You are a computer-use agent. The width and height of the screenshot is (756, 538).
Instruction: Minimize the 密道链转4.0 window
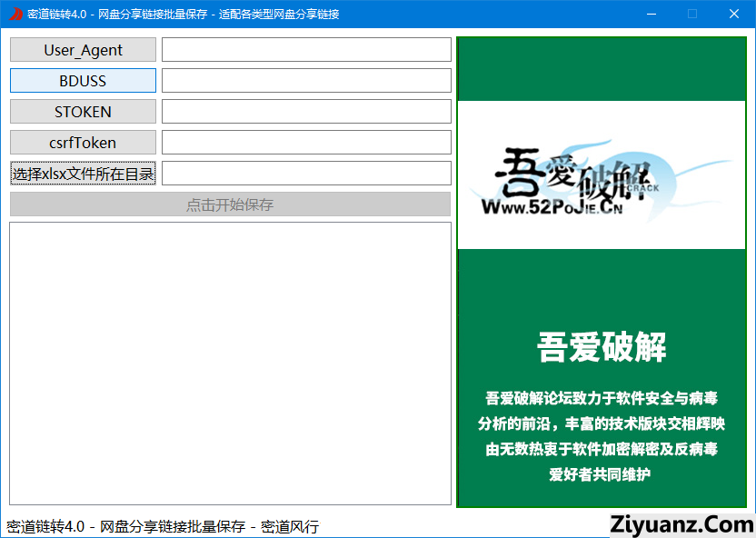(x=651, y=14)
